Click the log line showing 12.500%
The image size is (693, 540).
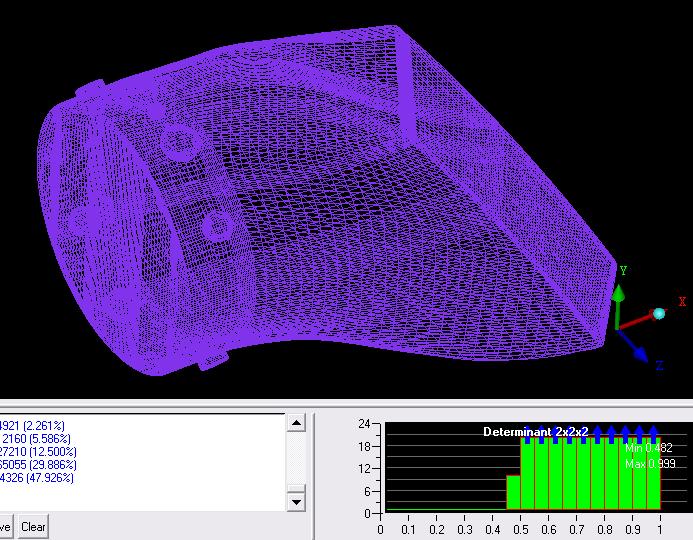click(30, 452)
